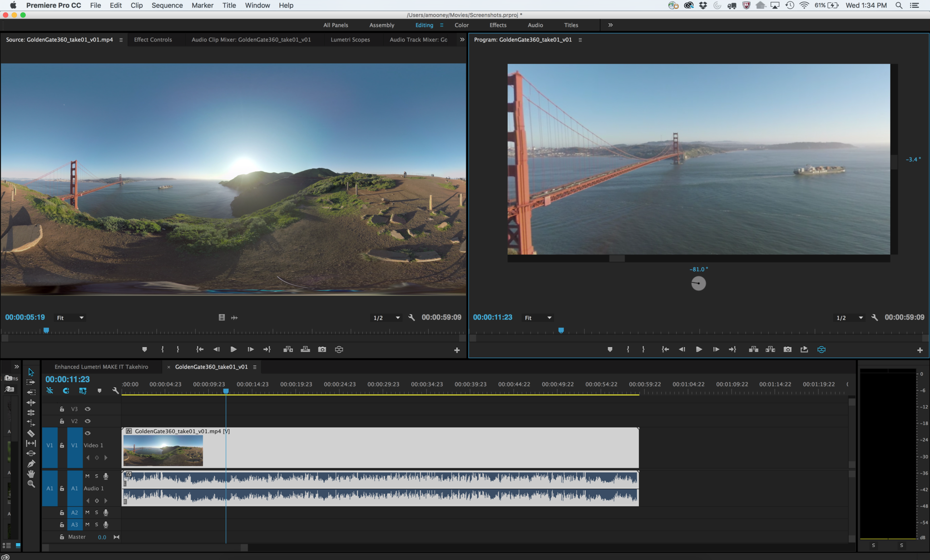Open the Fit zoom level dropdown in Source monitor

point(69,317)
